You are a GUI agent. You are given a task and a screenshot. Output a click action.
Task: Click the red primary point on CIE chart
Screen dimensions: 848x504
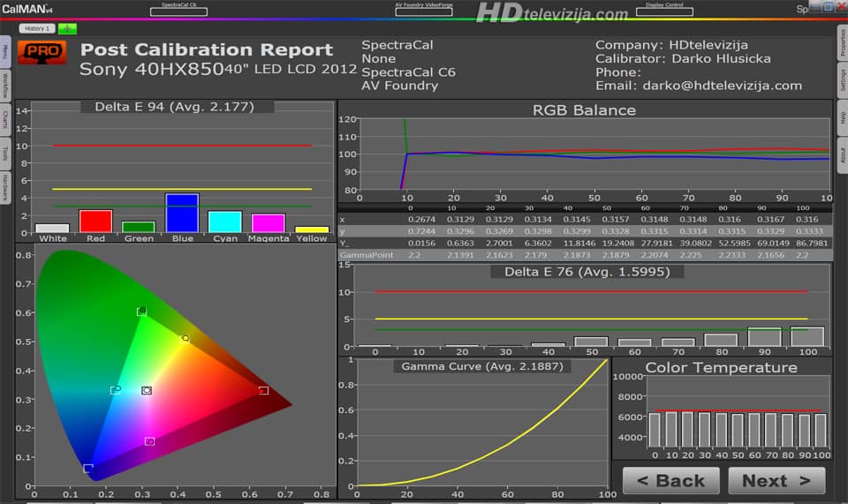[x=263, y=390]
